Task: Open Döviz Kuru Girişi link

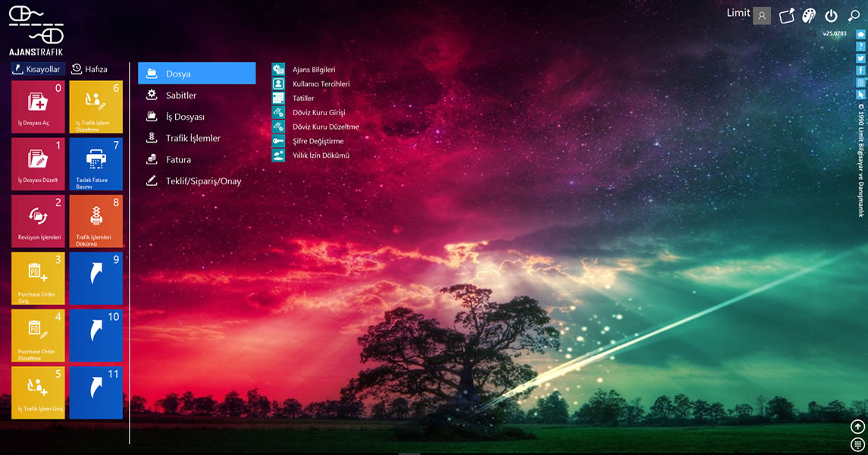Action: [x=318, y=112]
